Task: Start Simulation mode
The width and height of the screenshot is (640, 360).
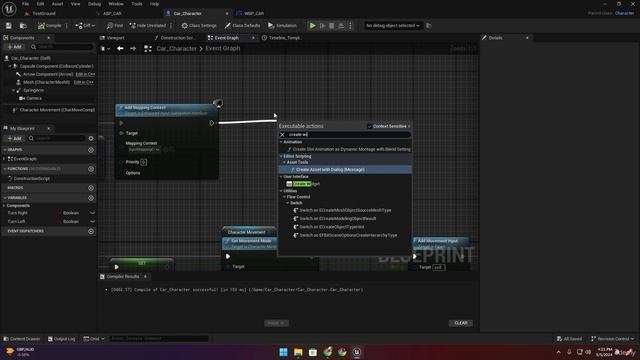Action: pyautogui.click(x=282, y=26)
